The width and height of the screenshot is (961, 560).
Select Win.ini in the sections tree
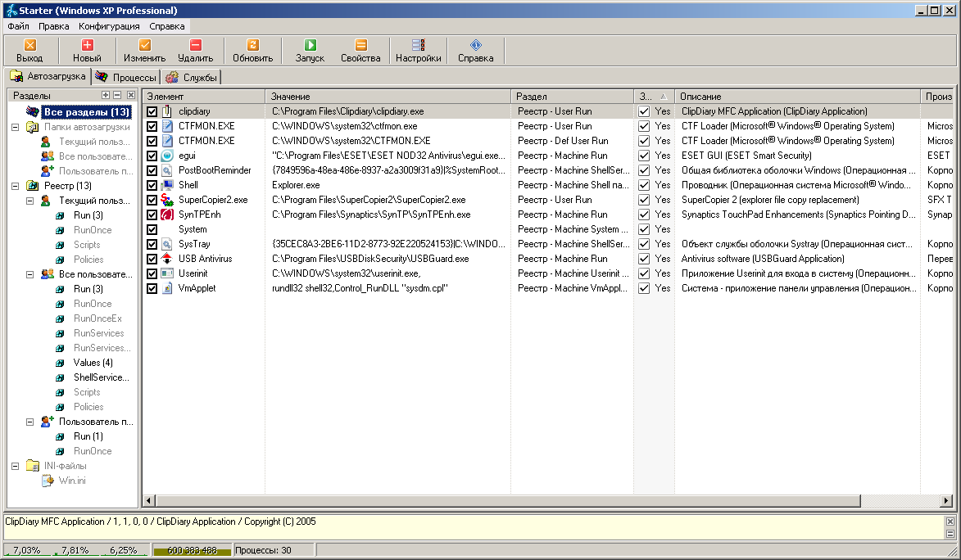[72, 481]
